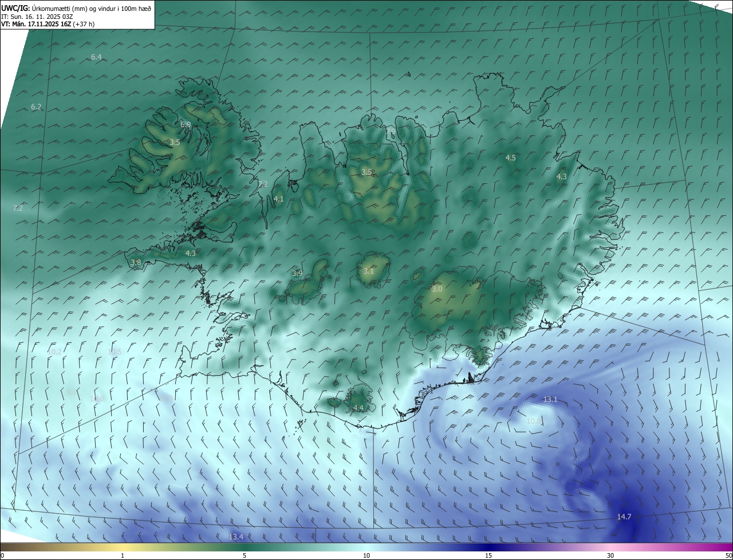Click the 6.4 value label
This screenshot has height=560, width=733.
(96, 57)
